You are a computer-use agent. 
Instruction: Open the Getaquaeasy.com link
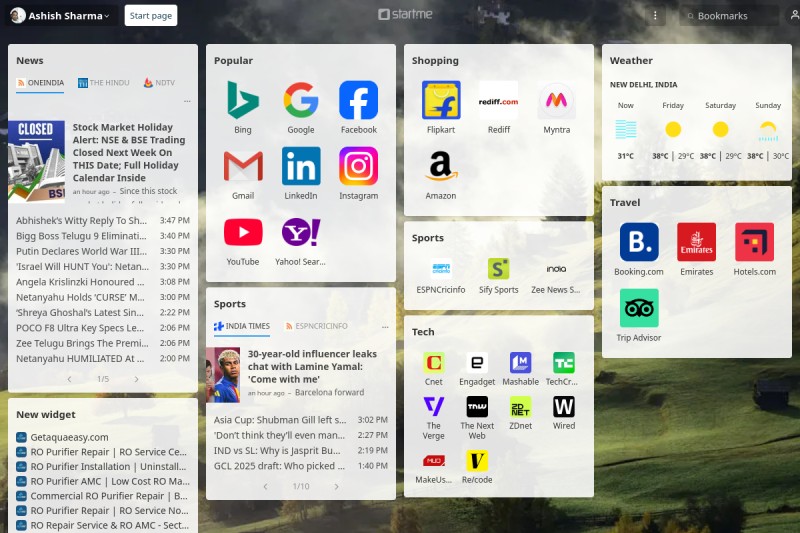click(x=69, y=437)
